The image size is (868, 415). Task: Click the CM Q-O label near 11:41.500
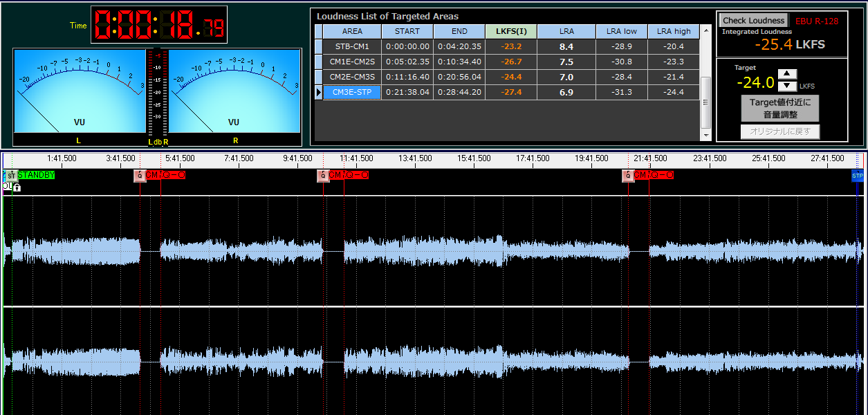coord(349,176)
